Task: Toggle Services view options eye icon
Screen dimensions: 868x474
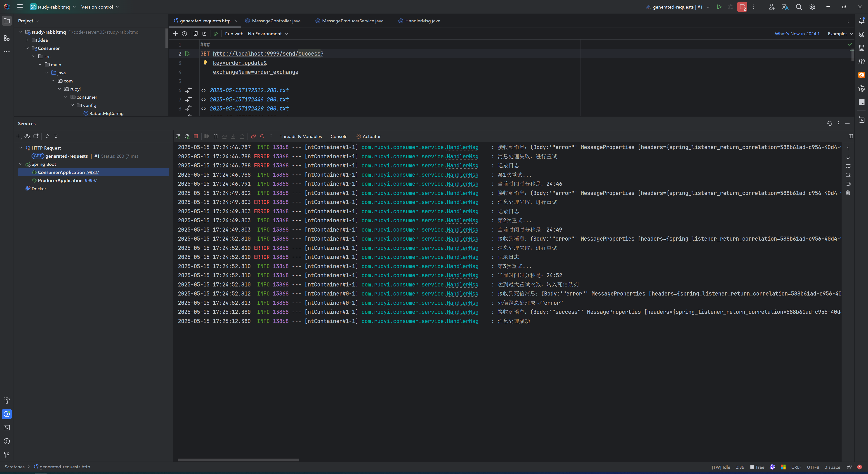Action: [x=27, y=136]
